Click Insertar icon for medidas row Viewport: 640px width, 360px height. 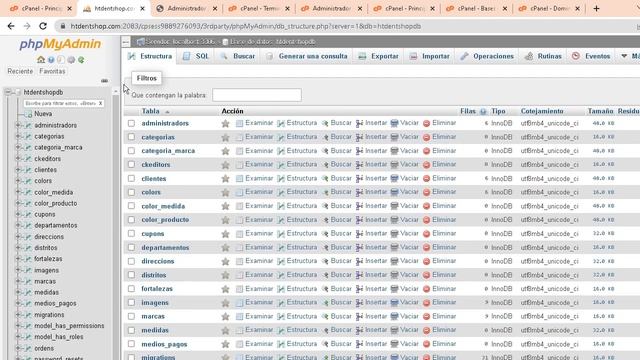pos(359,330)
